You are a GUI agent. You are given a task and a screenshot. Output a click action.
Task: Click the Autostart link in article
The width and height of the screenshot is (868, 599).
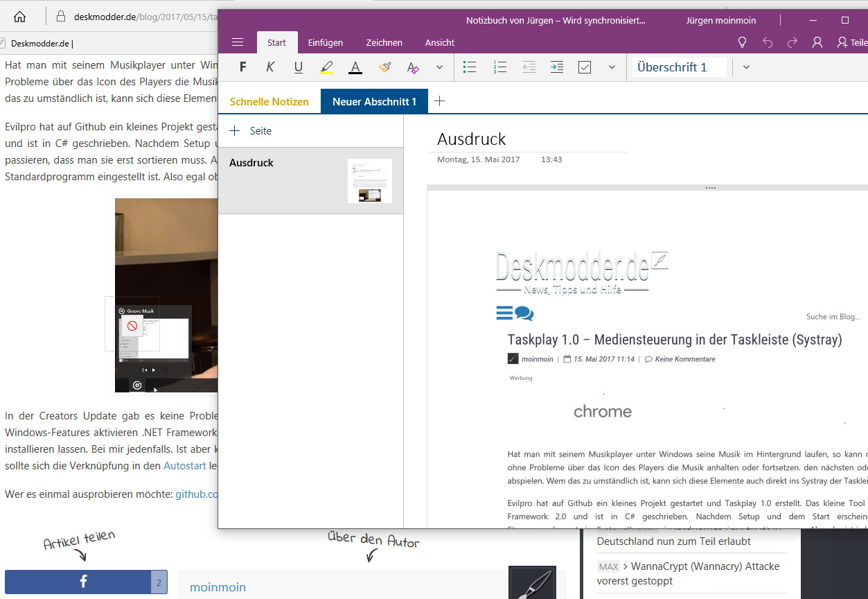tap(185, 466)
